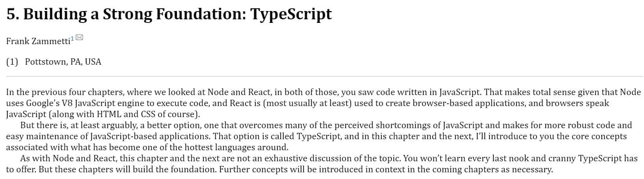The image size is (644, 179).
Task: Click the affiliation Pottstown, PA, USA
Action: (x=63, y=62)
